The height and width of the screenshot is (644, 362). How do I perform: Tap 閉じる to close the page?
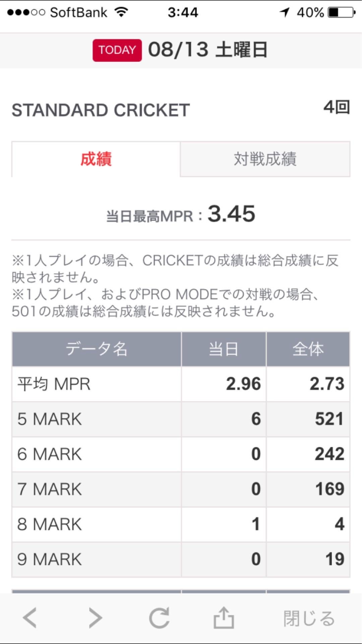click(x=309, y=618)
